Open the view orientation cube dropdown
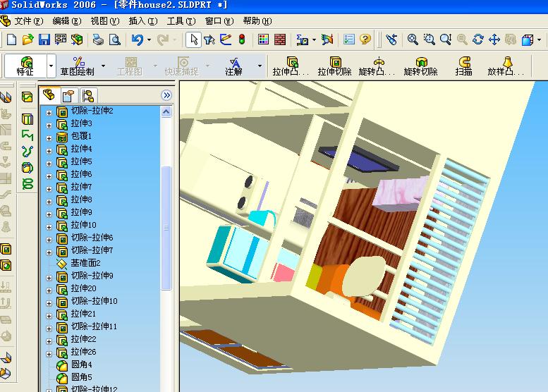The image size is (548, 392). (x=539, y=39)
